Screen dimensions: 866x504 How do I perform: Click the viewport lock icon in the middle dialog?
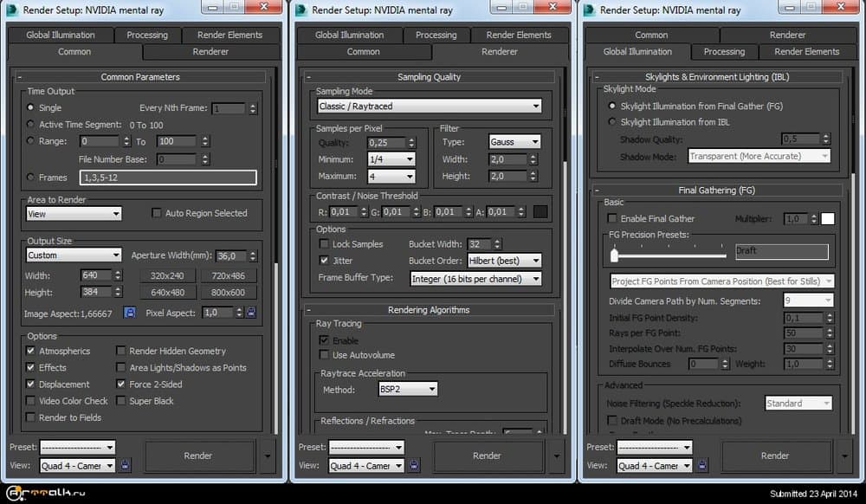pos(414,465)
